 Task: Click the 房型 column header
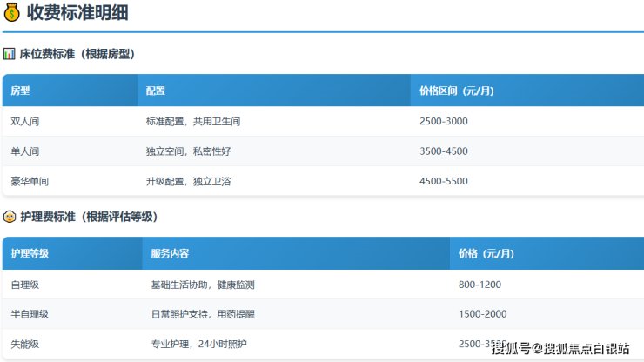[x=20, y=90]
